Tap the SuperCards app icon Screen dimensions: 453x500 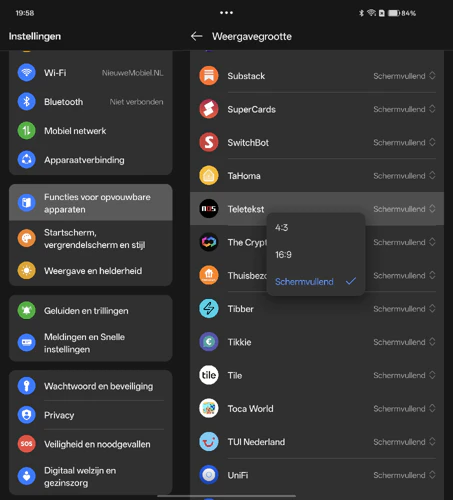click(209, 109)
